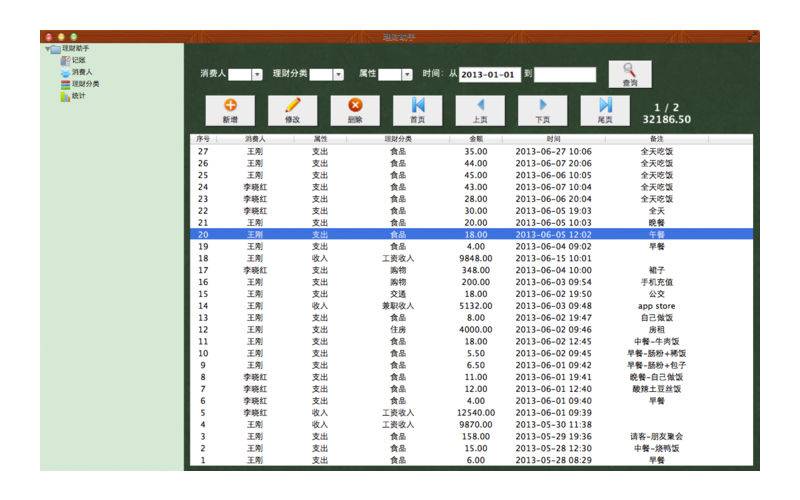Open 统计 in the sidebar tree
The image size is (800, 500).
pos(78,96)
